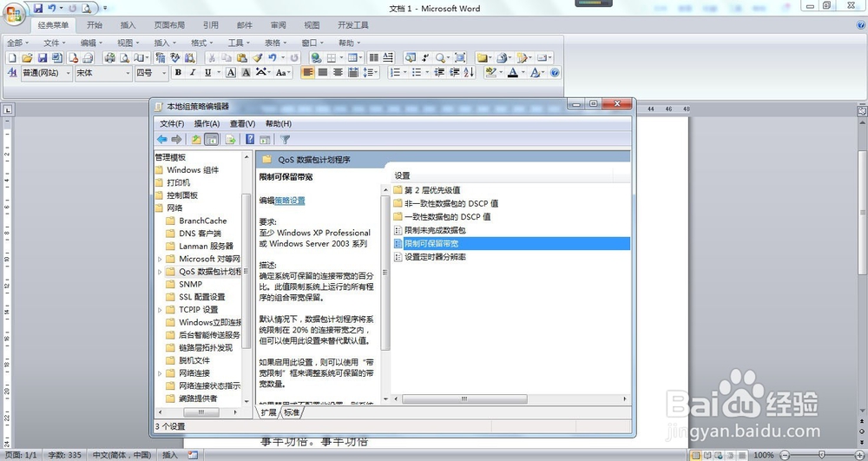Screen dimensions: 868x461
Task: Click the blue Help icon in policy editor toolbar
Action: coord(250,140)
